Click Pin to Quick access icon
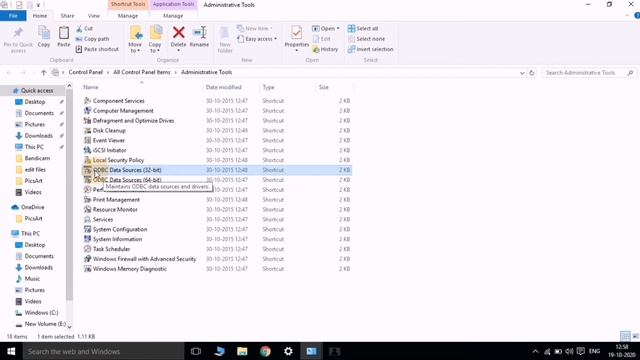The width and height of the screenshot is (640, 360). pyautogui.click(x=18, y=33)
